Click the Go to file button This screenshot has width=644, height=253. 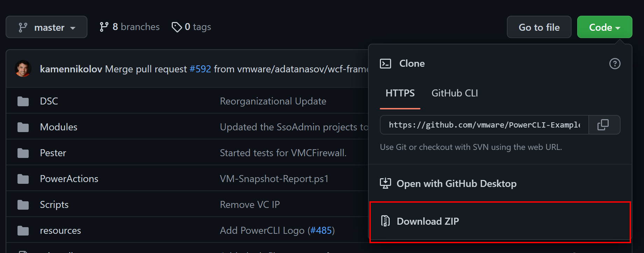click(x=539, y=27)
